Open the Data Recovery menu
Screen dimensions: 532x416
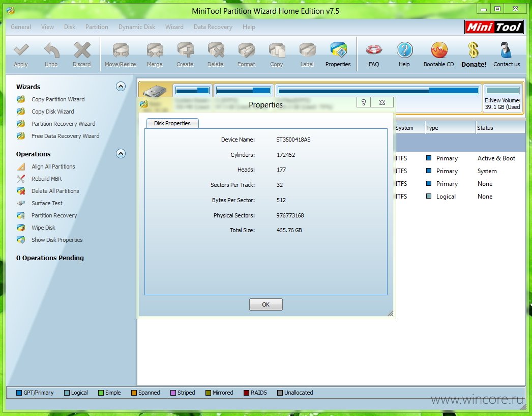tap(213, 27)
